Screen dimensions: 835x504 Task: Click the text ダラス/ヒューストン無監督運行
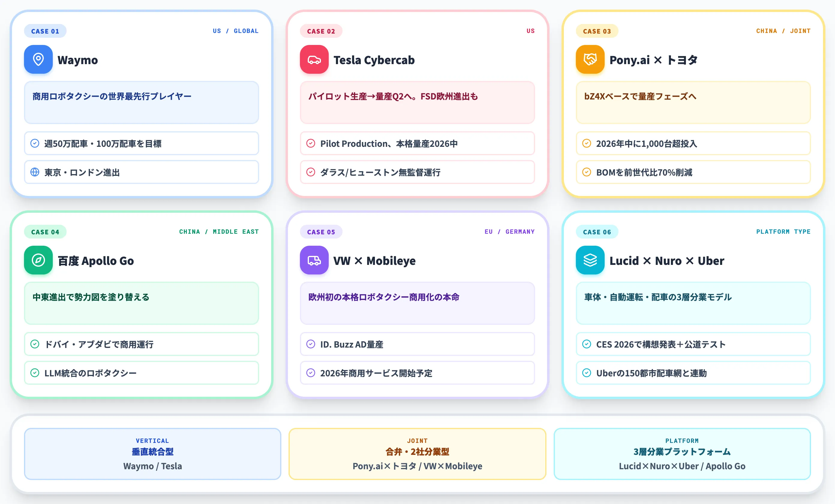[380, 172]
